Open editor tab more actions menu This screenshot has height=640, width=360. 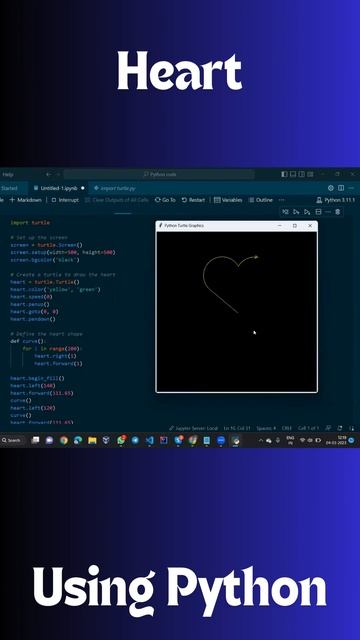[351, 188]
